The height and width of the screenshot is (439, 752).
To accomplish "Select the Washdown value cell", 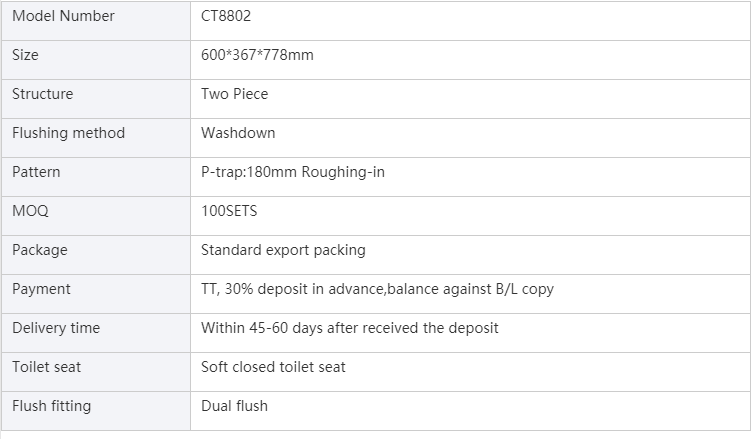I will [238, 133].
